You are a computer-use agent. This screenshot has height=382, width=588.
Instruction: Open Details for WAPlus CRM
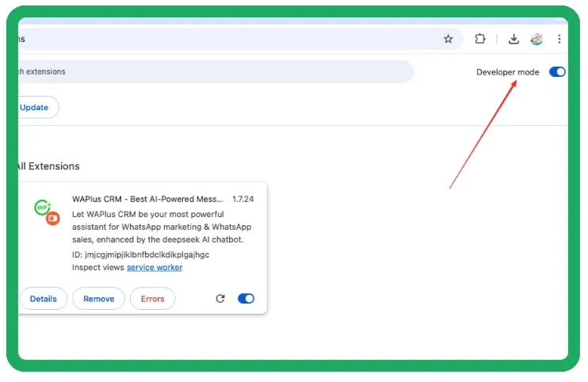coord(43,299)
